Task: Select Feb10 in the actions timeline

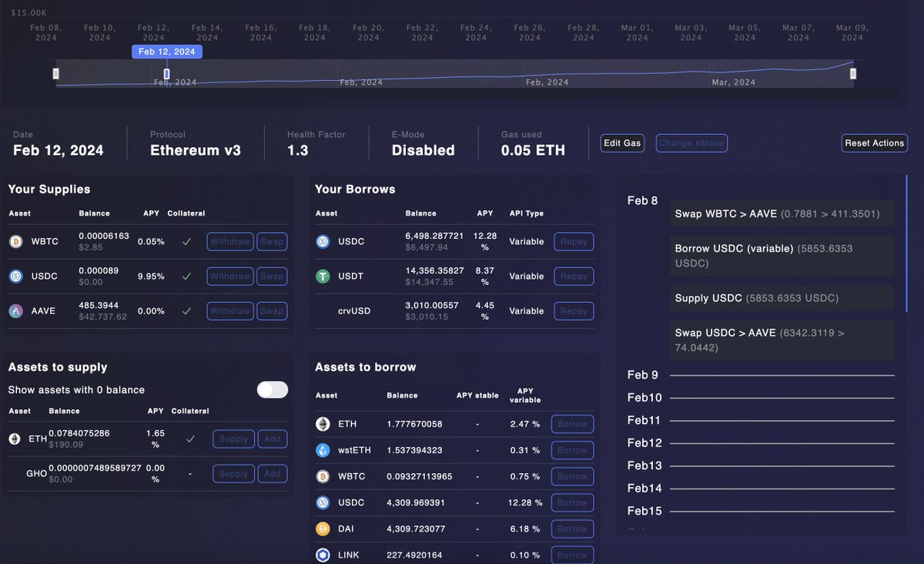Action: coord(644,398)
